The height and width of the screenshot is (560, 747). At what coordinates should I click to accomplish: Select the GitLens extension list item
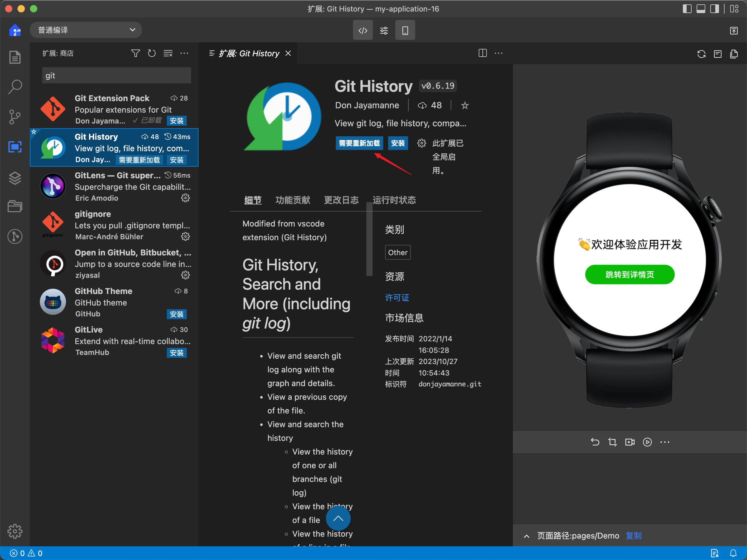pyautogui.click(x=114, y=186)
